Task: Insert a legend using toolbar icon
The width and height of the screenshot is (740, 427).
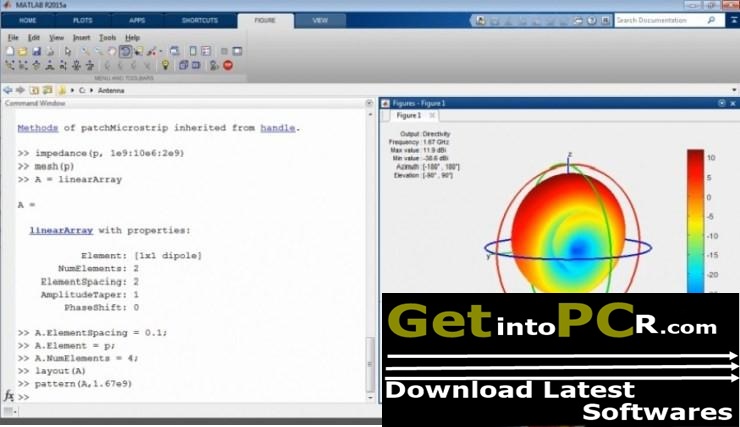Action: click(206, 51)
